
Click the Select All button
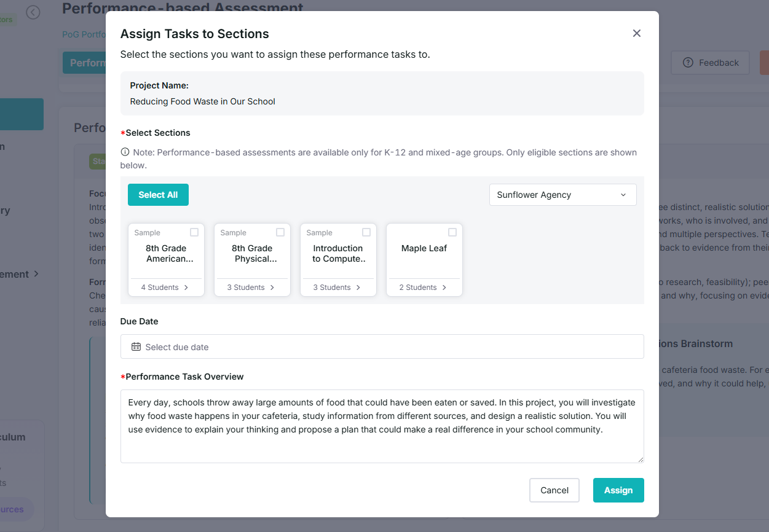pos(158,195)
